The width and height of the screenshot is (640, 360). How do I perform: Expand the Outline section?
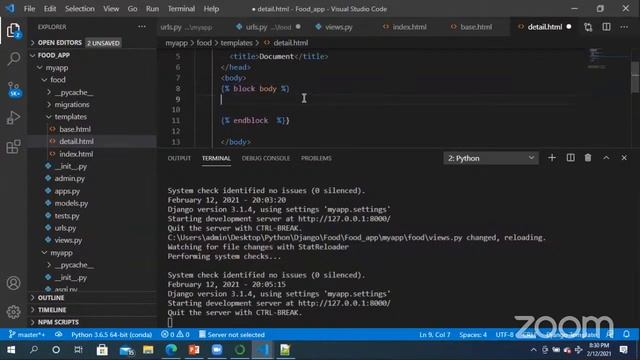51,298
